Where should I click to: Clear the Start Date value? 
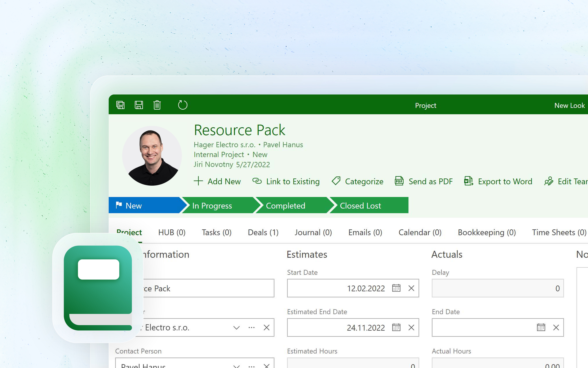(x=411, y=288)
